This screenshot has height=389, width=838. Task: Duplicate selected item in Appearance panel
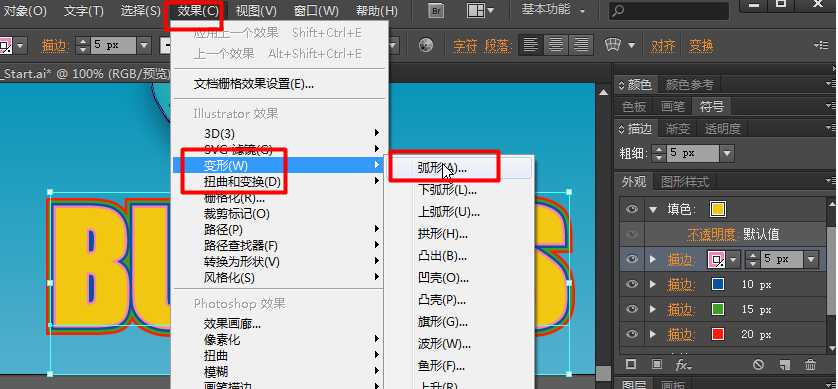785,365
